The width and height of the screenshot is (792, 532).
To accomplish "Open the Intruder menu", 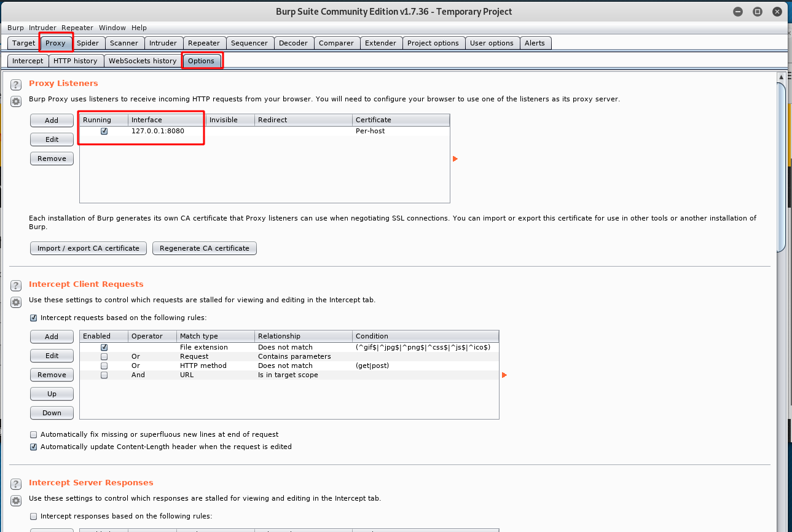I will tap(42, 28).
